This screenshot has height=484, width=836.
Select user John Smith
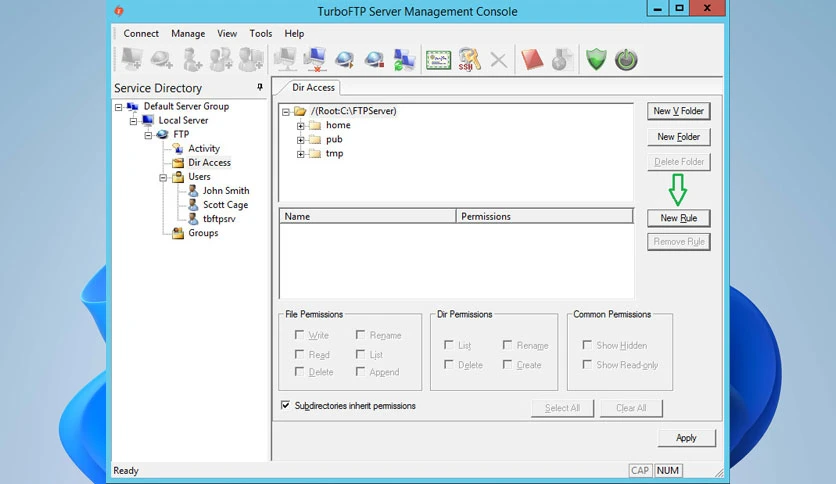pos(226,190)
